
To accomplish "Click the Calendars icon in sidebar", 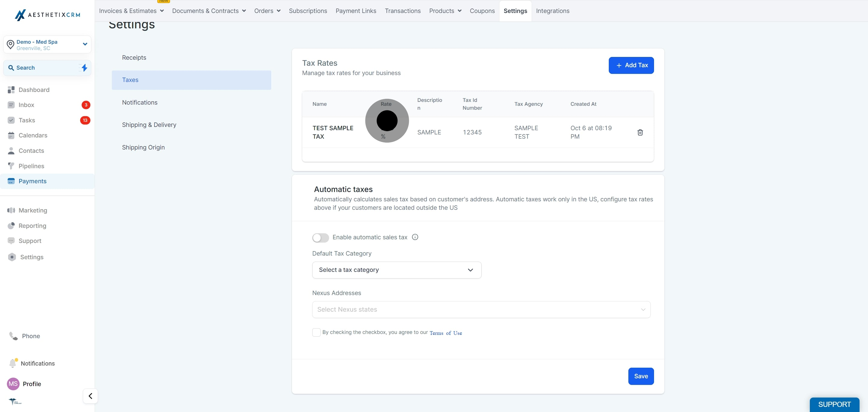I will (x=11, y=135).
